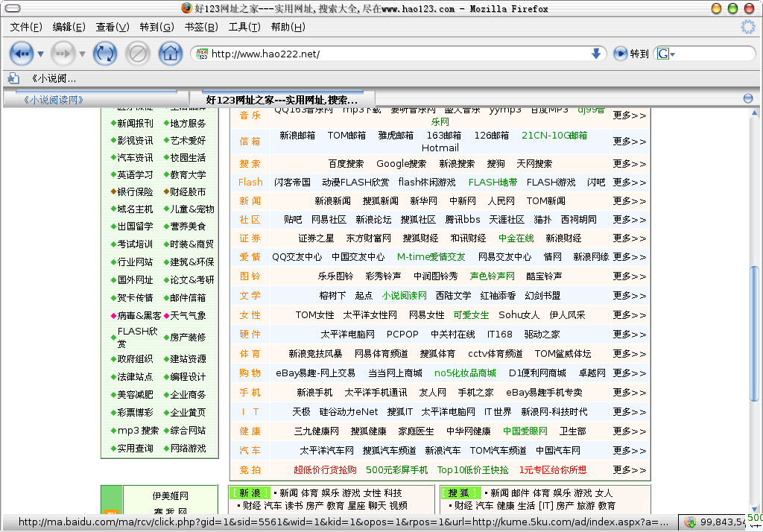Open the Forward history dropdown arrow
The width and height of the screenshot is (763, 532).
coord(82,54)
